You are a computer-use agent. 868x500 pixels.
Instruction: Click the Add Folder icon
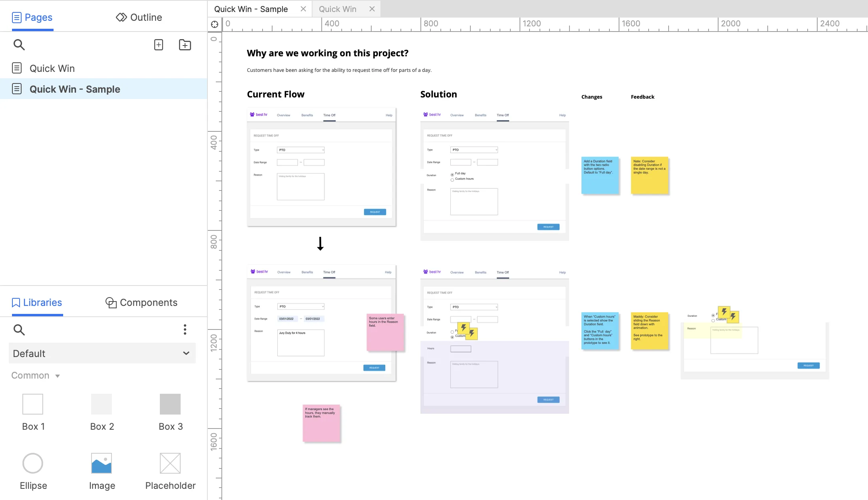185,45
